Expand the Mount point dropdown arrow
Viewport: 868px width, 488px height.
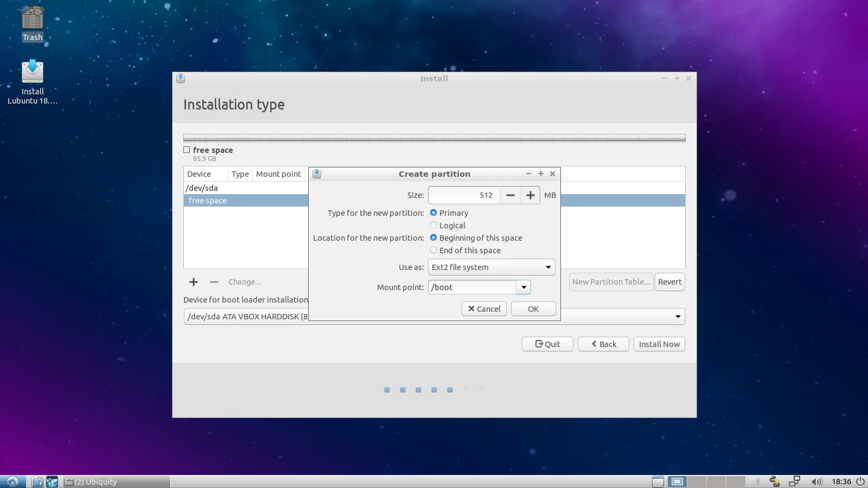524,287
